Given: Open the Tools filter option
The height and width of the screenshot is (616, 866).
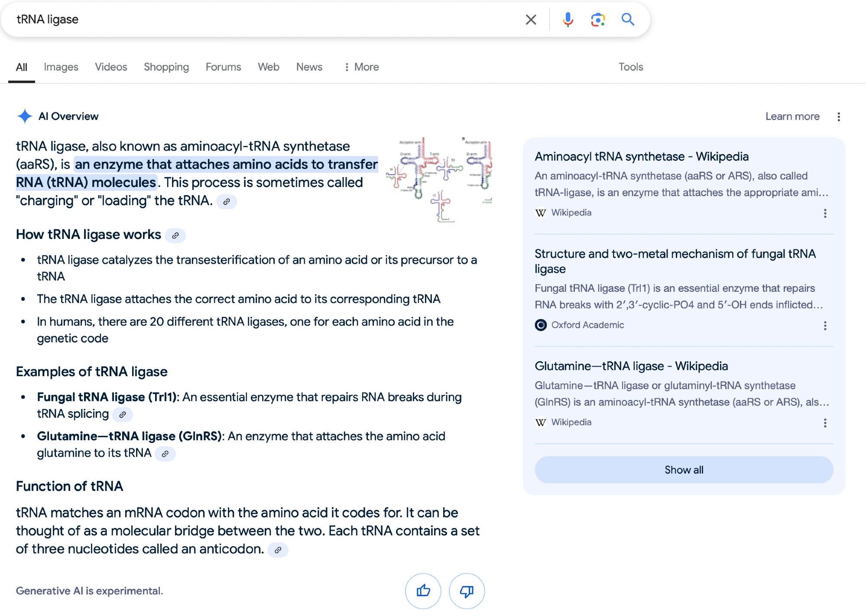Looking at the screenshot, I should tap(630, 67).
